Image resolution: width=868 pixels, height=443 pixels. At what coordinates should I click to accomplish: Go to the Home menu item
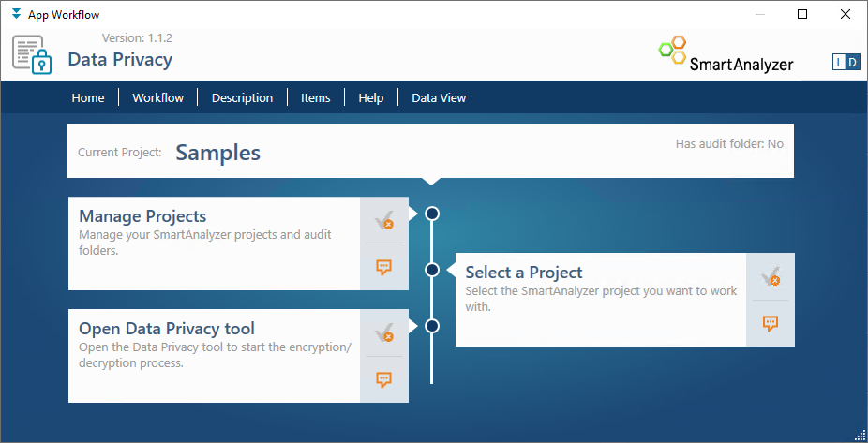point(88,98)
